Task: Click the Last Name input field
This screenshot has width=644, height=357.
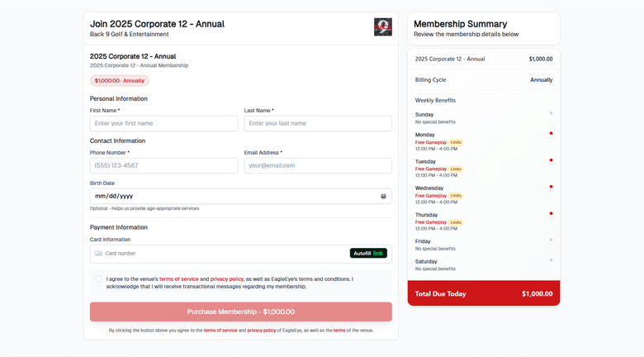Action: pos(318,123)
